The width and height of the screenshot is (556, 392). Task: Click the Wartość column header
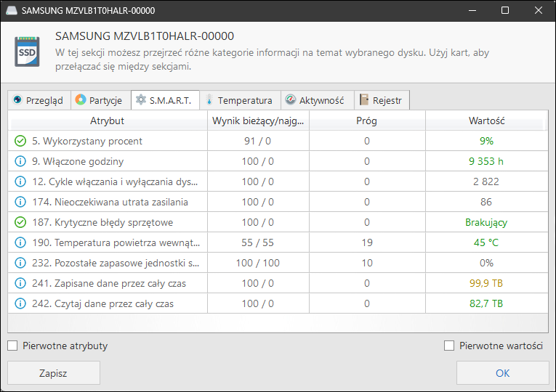point(486,121)
